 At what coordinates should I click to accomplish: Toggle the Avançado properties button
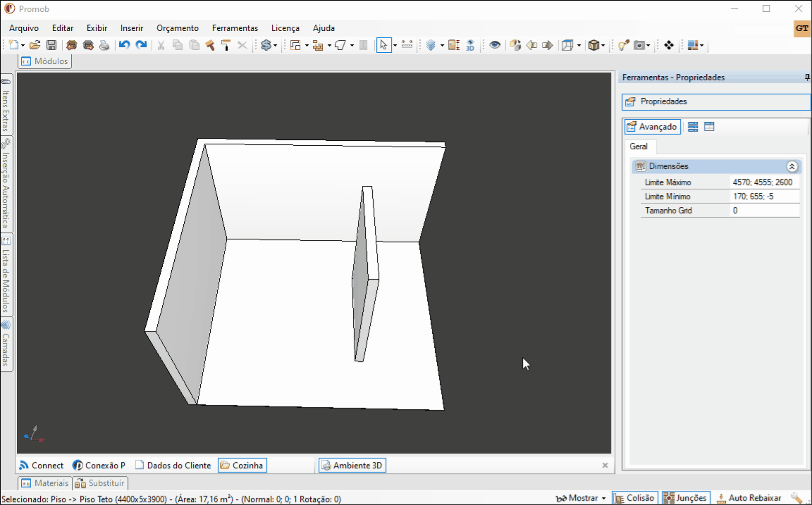652,127
